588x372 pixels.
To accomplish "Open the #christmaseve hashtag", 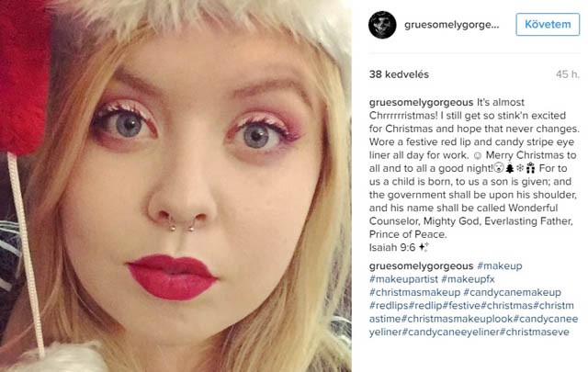I will tap(535, 332).
